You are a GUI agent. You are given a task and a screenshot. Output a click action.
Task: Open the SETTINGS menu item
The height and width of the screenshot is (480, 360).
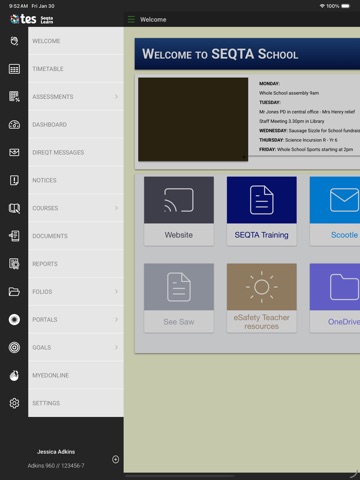(76, 403)
